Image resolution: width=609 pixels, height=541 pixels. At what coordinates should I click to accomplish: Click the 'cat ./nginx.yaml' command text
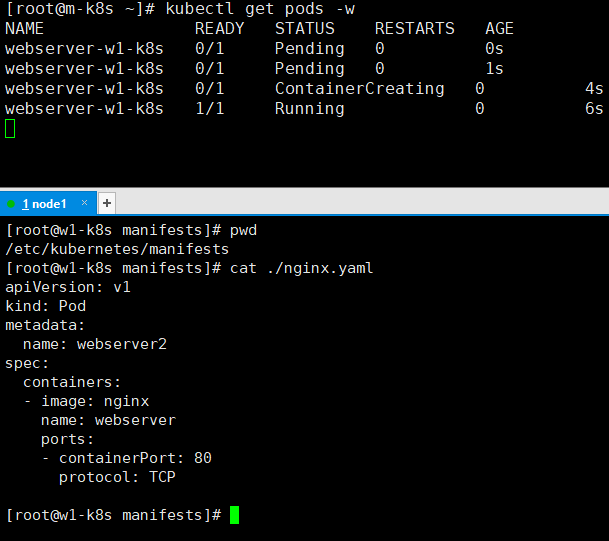[301, 269]
